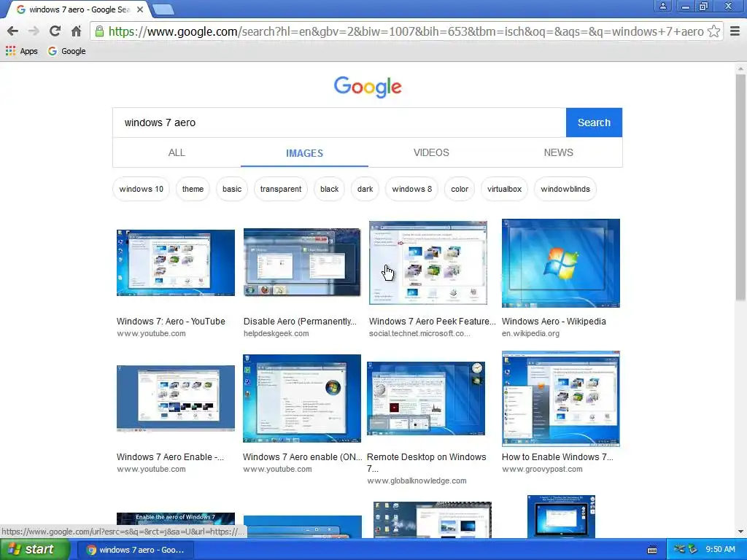Apply the theme suggestion chip
The width and height of the screenshot is (747, 560).
coord(193,189)
